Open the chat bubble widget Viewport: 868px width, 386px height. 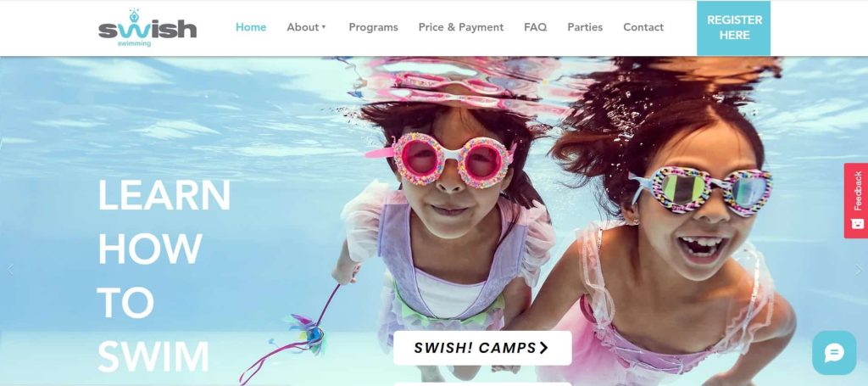point(834,353)
